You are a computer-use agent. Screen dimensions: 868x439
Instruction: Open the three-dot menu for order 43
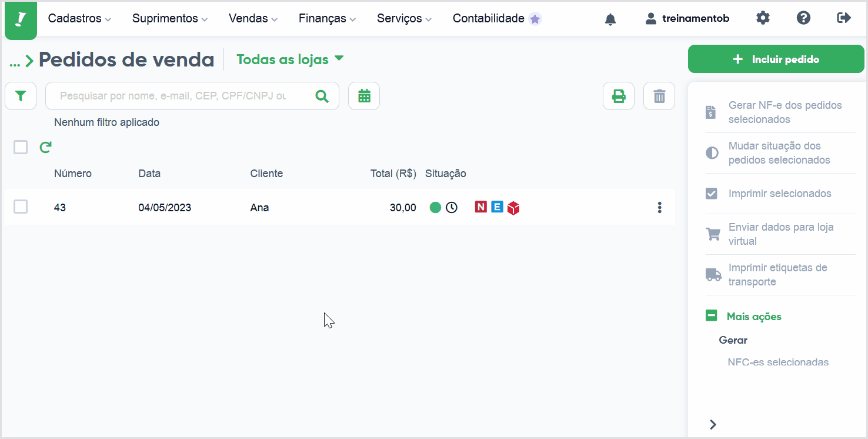[660, 207]
